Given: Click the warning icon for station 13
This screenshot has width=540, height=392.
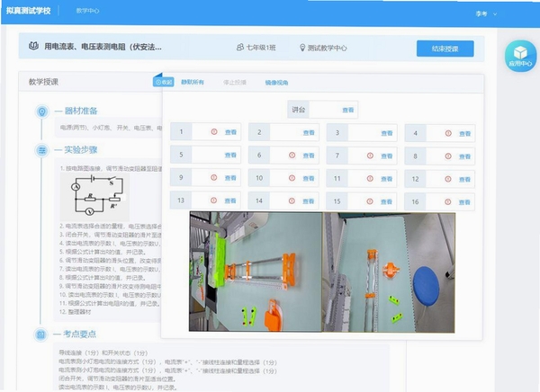Looking at the screenshot, I should pos(214,200).
